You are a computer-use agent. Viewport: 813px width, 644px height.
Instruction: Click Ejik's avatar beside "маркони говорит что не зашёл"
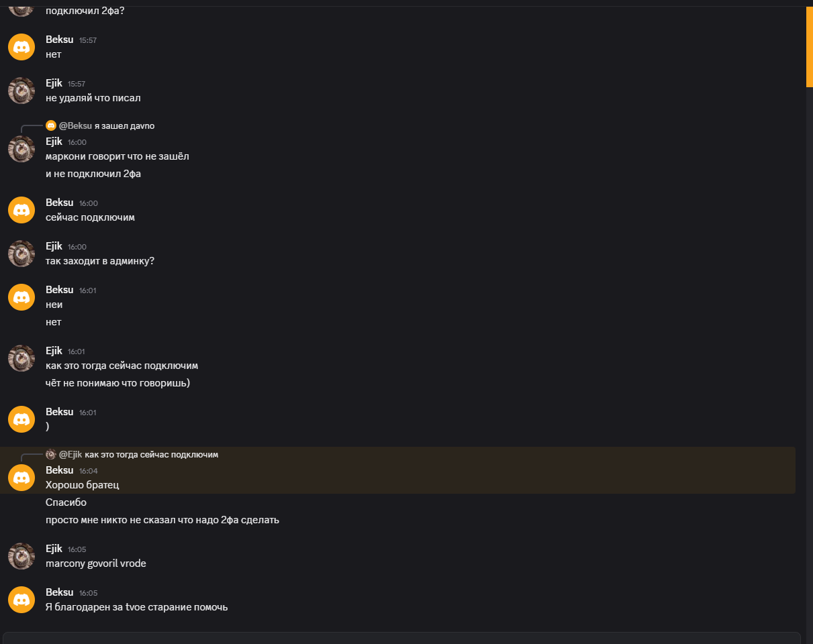21,149
